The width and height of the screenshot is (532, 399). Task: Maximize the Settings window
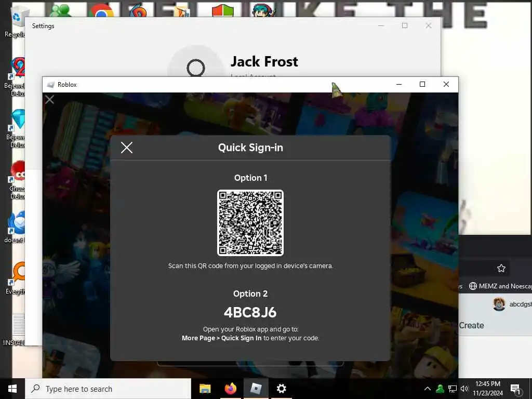click(x=404, y=26)
